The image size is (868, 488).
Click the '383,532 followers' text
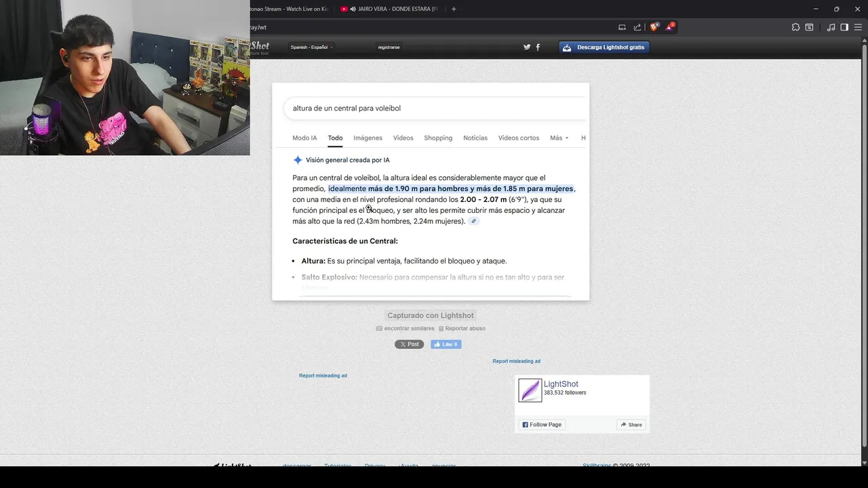(565, 393)
